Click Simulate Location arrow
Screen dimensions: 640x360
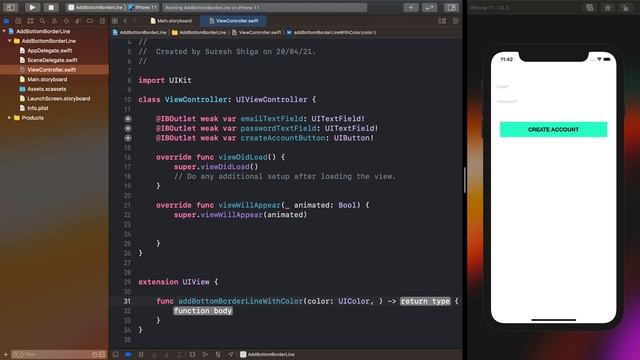231,354
